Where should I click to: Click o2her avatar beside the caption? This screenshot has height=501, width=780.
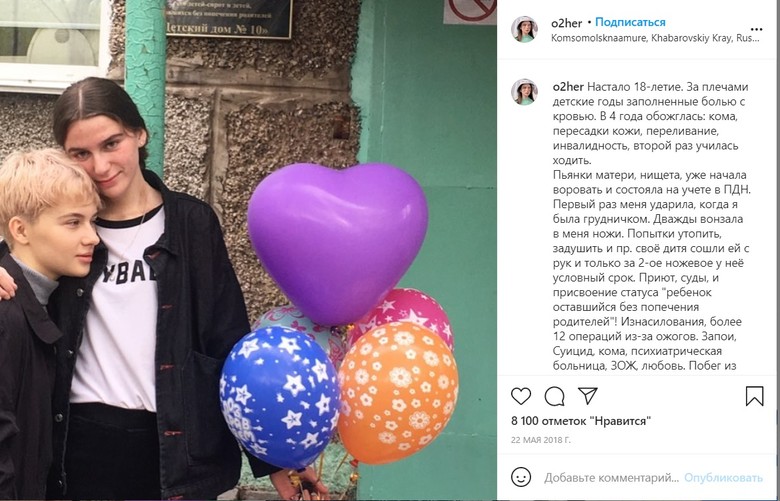[x=524, y=92]
